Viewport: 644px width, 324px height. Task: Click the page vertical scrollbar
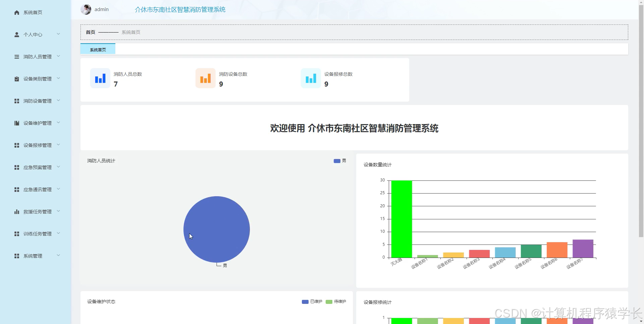(x=641, y=121)
